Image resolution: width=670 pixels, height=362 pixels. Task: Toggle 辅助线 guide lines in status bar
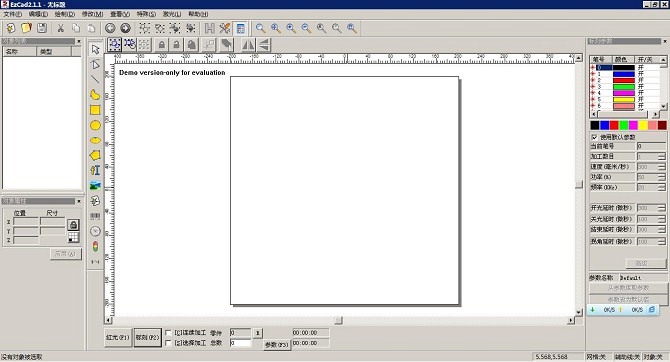click(627, 356)
